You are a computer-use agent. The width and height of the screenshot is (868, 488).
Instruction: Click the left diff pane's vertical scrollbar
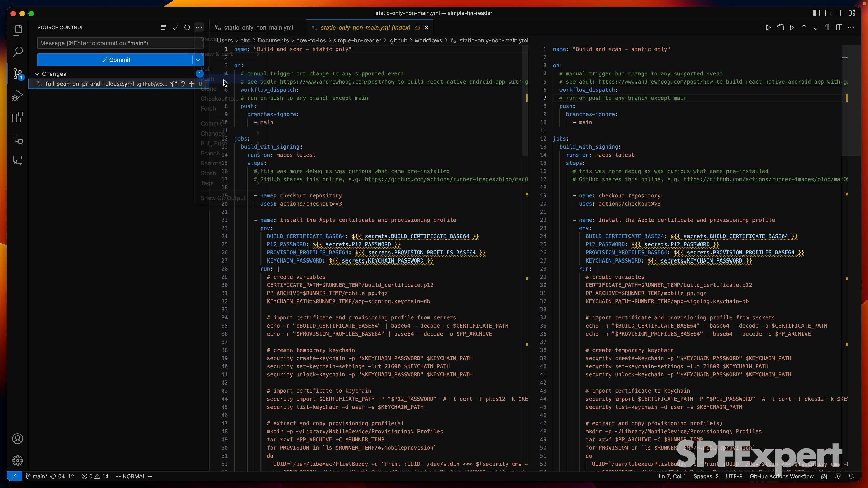(x=525, y=101)
